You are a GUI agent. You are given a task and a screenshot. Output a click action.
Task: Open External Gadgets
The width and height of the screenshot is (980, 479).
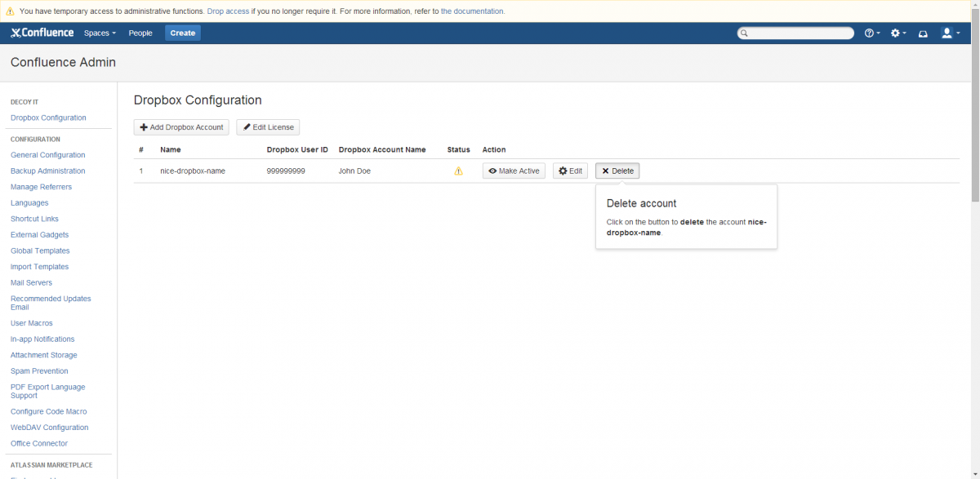pos(39,235)
